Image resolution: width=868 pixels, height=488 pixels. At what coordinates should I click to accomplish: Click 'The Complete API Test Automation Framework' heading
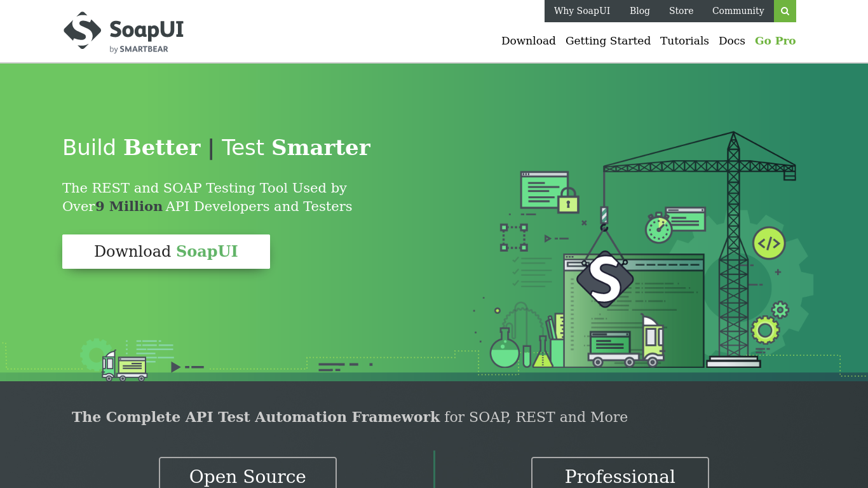click(x=255, y=417)
